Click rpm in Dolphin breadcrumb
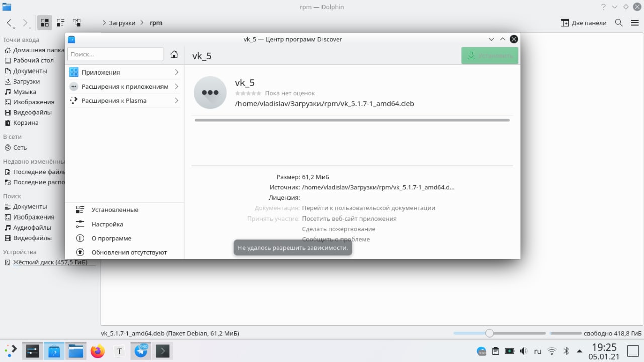The height and width of the screenshot is (362, 644). [156, 23]
